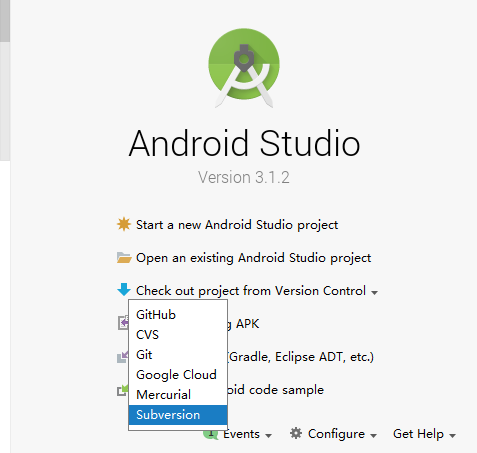Click the partly hidden APK option

click(244, 324)
